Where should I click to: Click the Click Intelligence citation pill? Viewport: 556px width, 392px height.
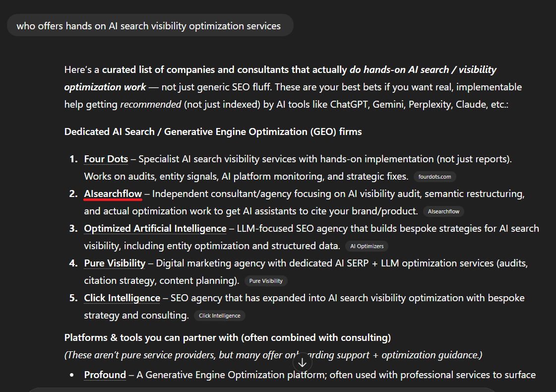(219, 315)
